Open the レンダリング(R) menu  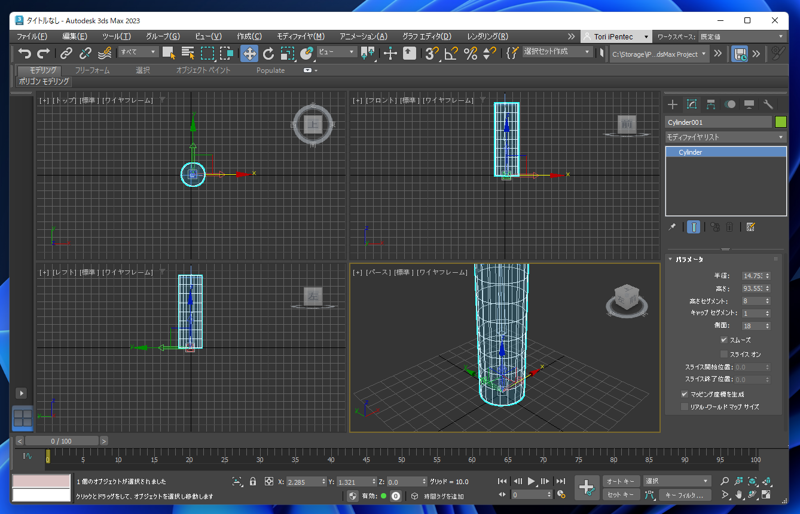tap(487, 36)
